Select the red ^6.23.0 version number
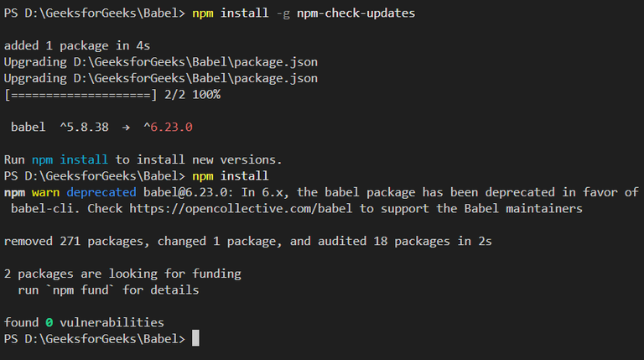The image size is (644, 360). pos(167,128)
